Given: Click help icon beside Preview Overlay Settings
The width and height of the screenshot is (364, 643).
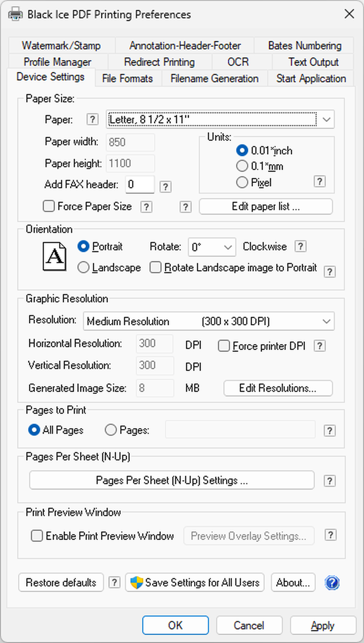Looking at the screenshot, I should [331, 535].
